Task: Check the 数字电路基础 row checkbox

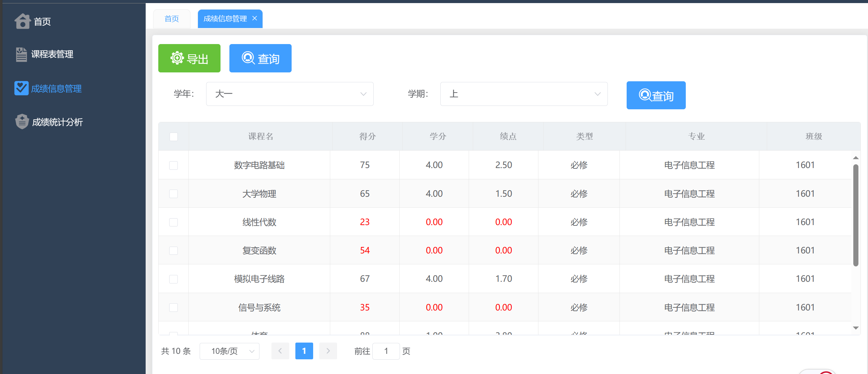Action: [174, 165]
